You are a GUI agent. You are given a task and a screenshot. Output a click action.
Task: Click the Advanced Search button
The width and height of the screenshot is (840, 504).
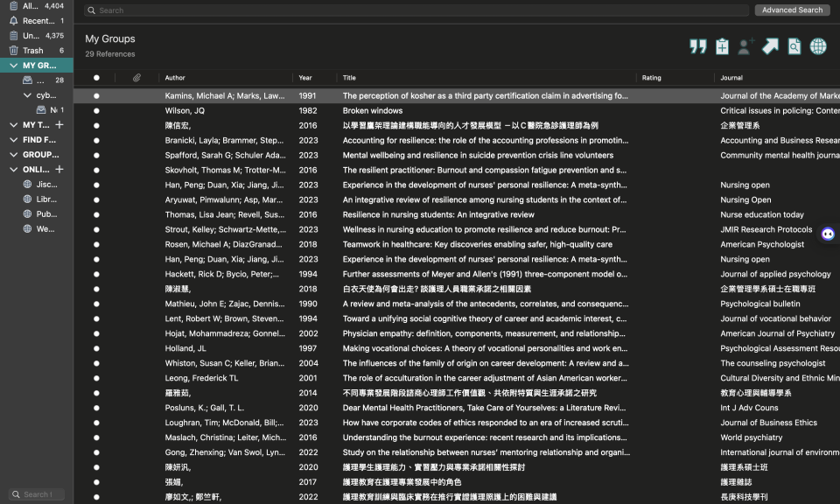(792, 10)
